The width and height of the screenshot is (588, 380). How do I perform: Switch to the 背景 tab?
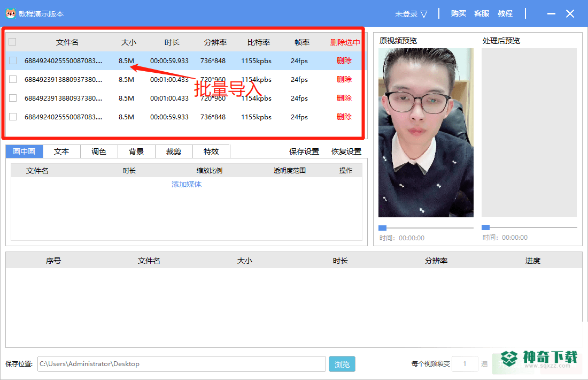pyautogui.click(x=136, y=151)
